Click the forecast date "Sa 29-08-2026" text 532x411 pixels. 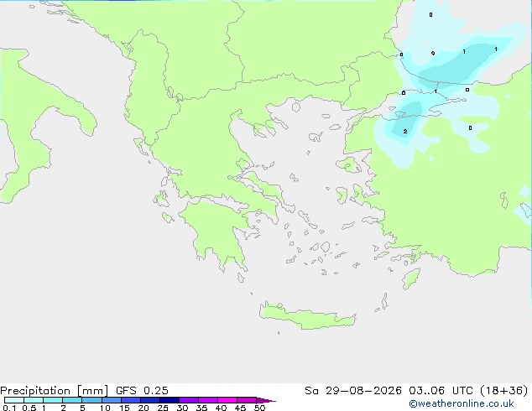353,391
